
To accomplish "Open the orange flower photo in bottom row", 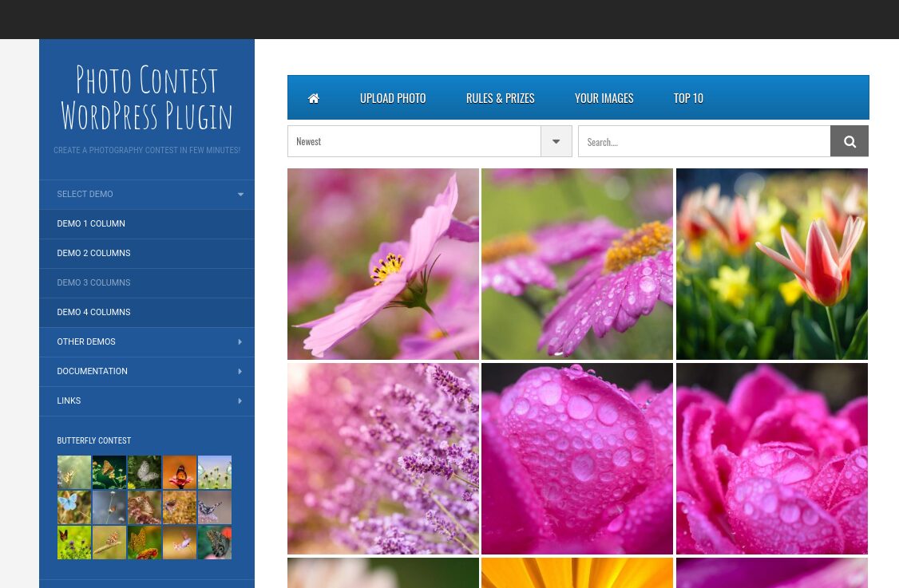I will point(576,573).
